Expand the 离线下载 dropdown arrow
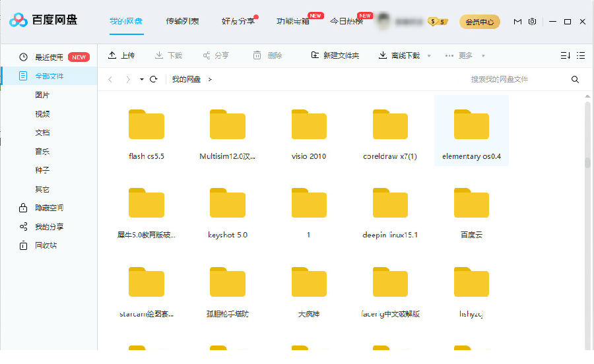This screenshot has height=364, width=594. coord(429,56)
